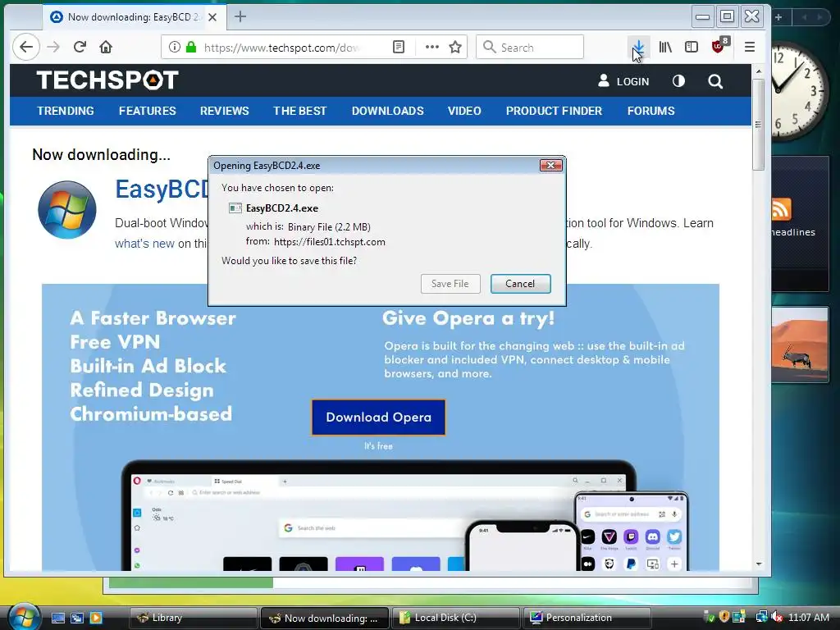This screenshot has height=630, width=840.
Task: Click the what's new link
Action: [x=144, y=244]
